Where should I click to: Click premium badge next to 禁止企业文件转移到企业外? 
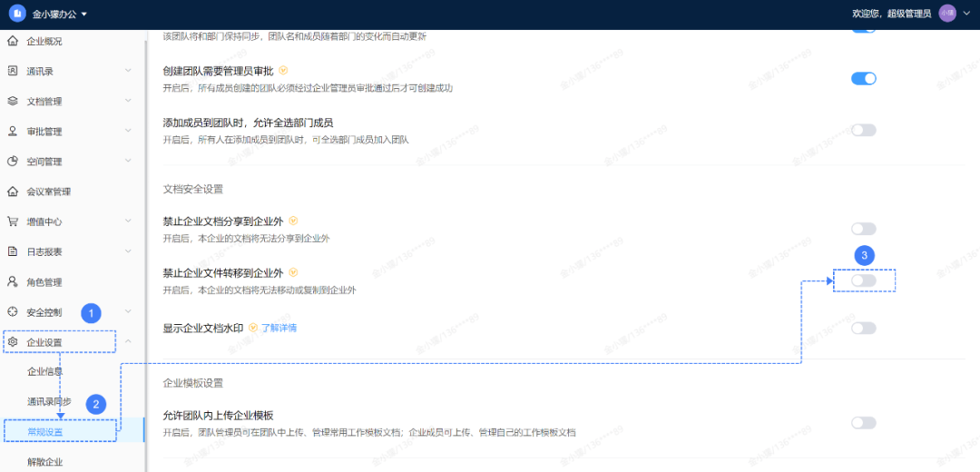[293, 273]
